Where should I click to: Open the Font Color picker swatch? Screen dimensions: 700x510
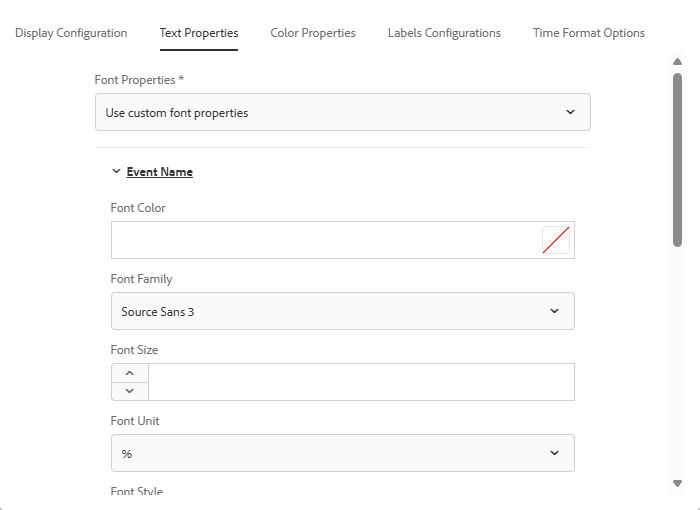coord(556,240)
